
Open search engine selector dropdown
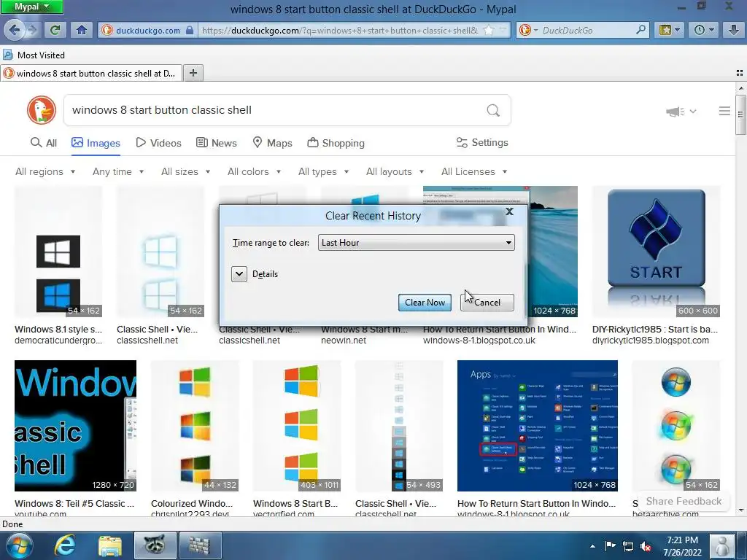[x=528, y=30]
